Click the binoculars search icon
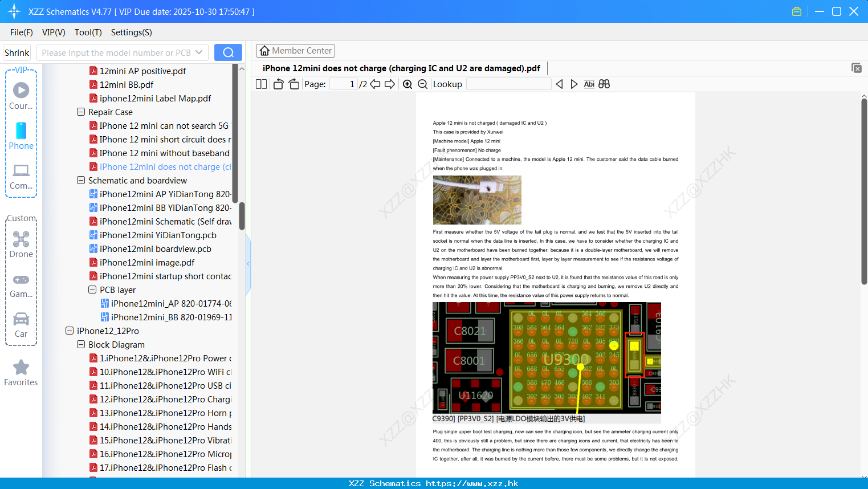 604,84
